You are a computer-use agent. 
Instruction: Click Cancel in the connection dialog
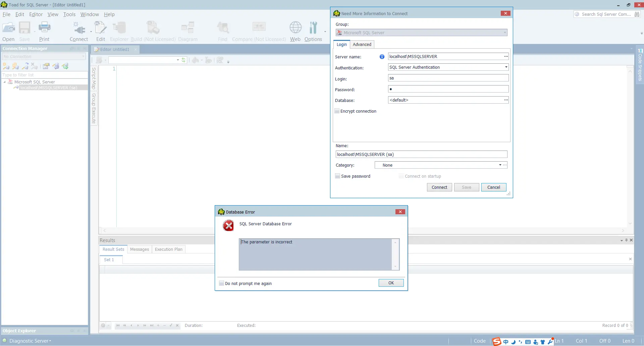coord(494,187)
